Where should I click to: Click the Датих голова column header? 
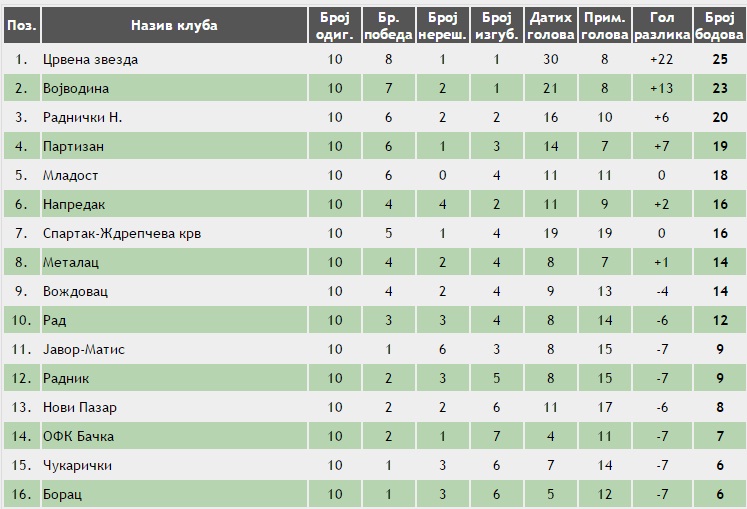551,25
